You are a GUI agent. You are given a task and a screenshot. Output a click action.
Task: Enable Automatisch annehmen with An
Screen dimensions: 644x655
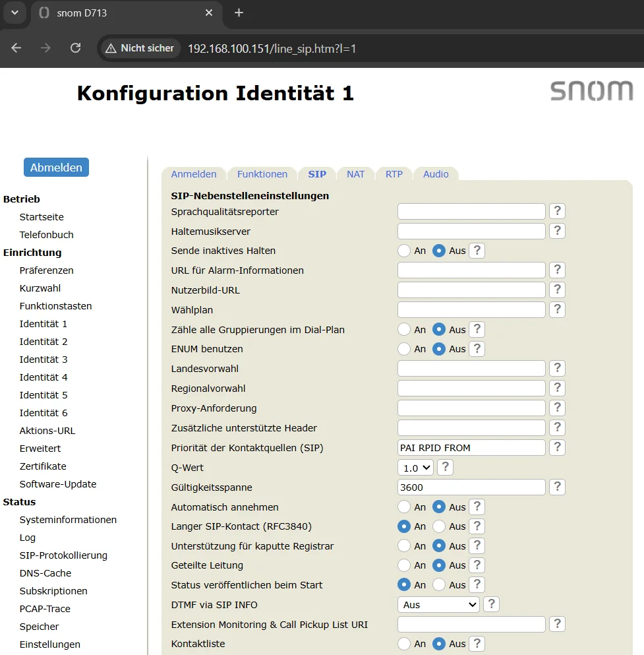pos(404,507)
